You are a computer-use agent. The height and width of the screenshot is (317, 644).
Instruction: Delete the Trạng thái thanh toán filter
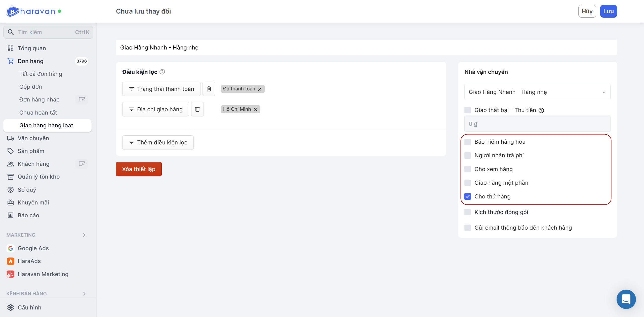pos(209,89)
